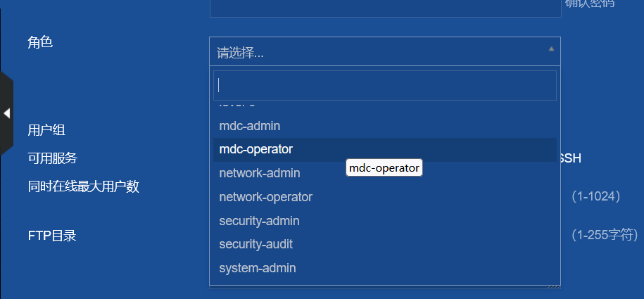Click the FTP目录 label

52,235
